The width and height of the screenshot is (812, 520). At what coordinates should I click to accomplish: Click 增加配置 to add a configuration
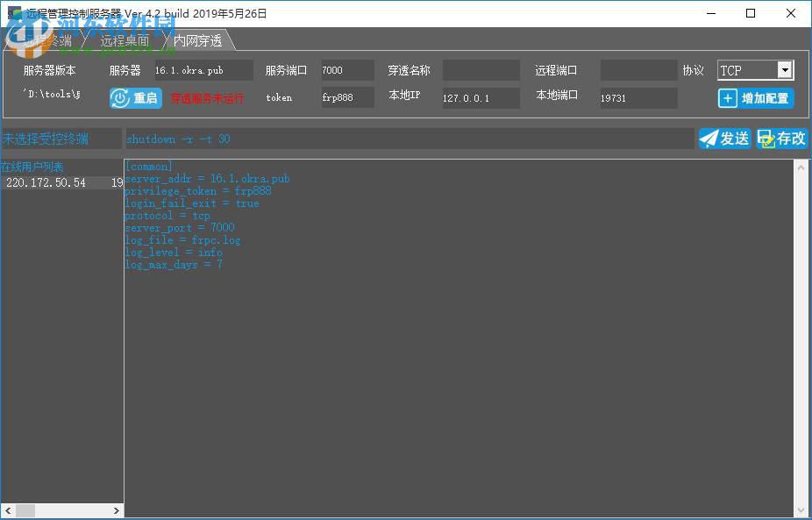click(756, 98)
